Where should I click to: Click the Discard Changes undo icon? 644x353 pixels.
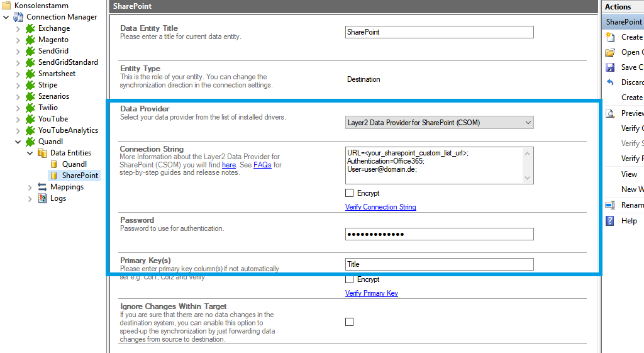click(609, 82)
